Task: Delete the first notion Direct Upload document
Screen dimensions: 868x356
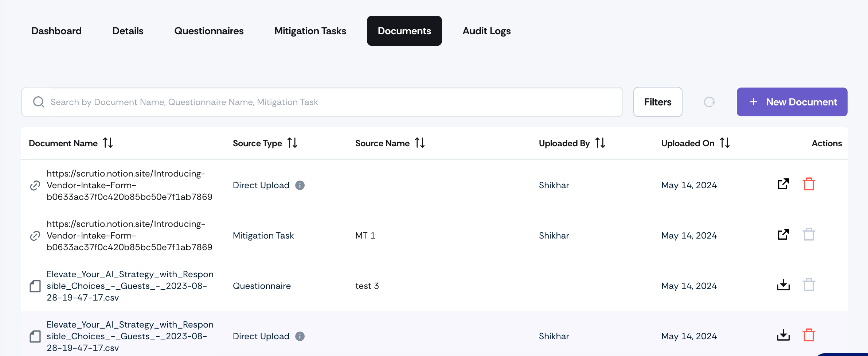Action: pos(809,184)
